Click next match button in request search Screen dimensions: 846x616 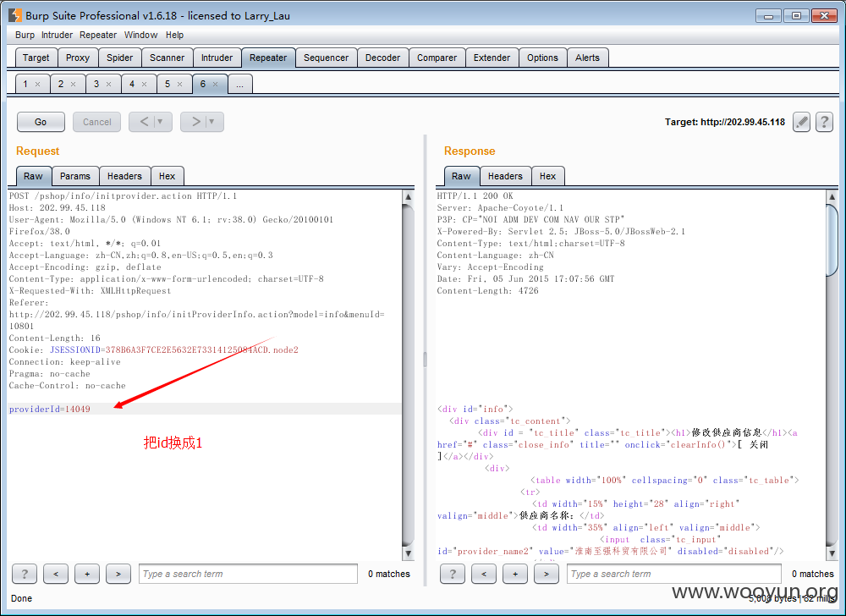[118, 574]
